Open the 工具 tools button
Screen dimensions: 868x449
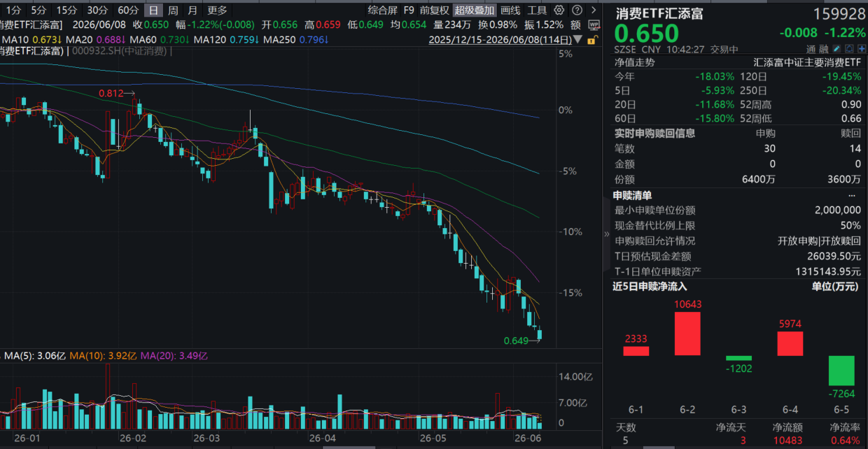pos(537,10)
